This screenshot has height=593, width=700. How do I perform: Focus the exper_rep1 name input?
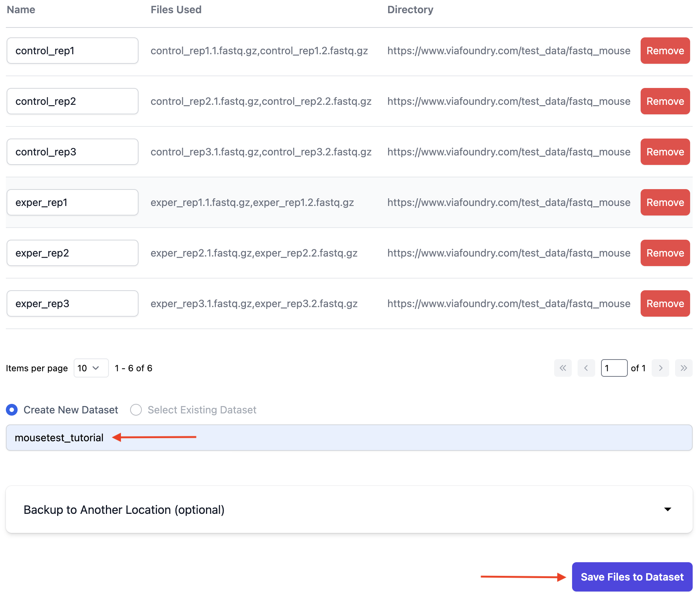click(x=72, y=202)
